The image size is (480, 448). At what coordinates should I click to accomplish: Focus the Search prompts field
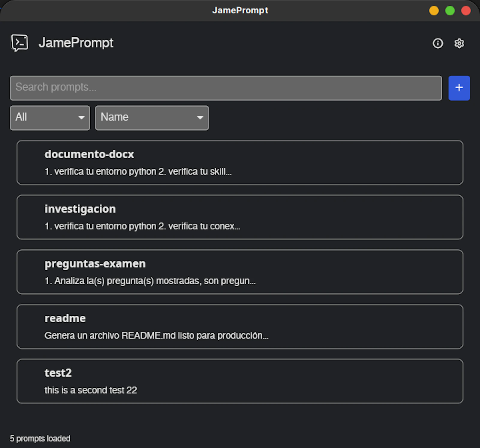tap(226, 88)
